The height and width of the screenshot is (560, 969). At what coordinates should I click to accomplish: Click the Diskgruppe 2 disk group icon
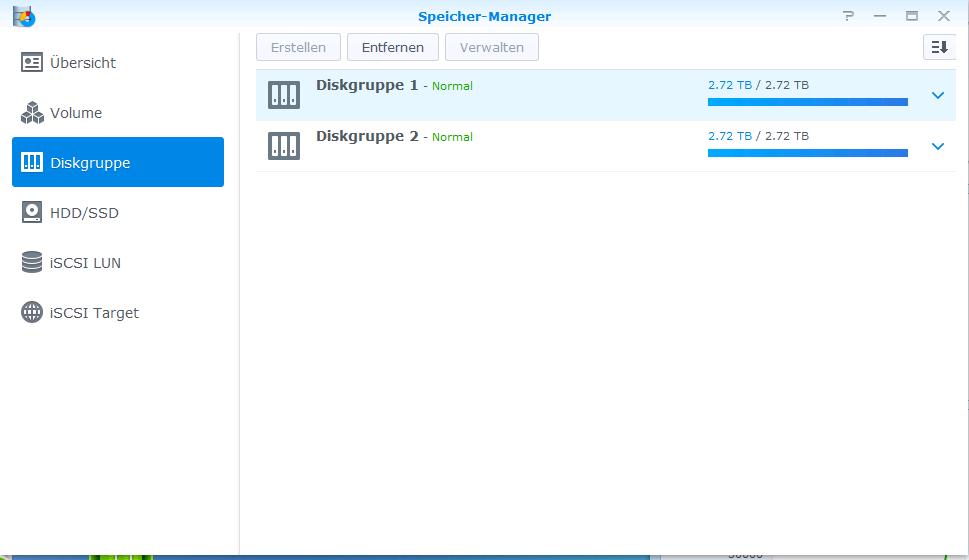point(284,146)
